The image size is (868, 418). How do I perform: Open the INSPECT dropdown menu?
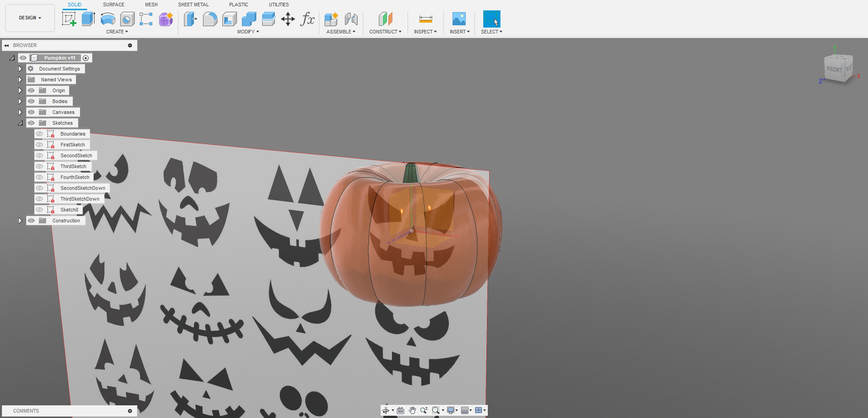coord(425,32)
